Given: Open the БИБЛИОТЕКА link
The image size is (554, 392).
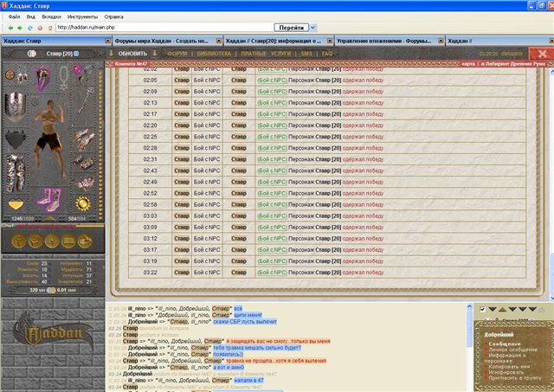Looking at the screenshot, I should coord(214,54).
